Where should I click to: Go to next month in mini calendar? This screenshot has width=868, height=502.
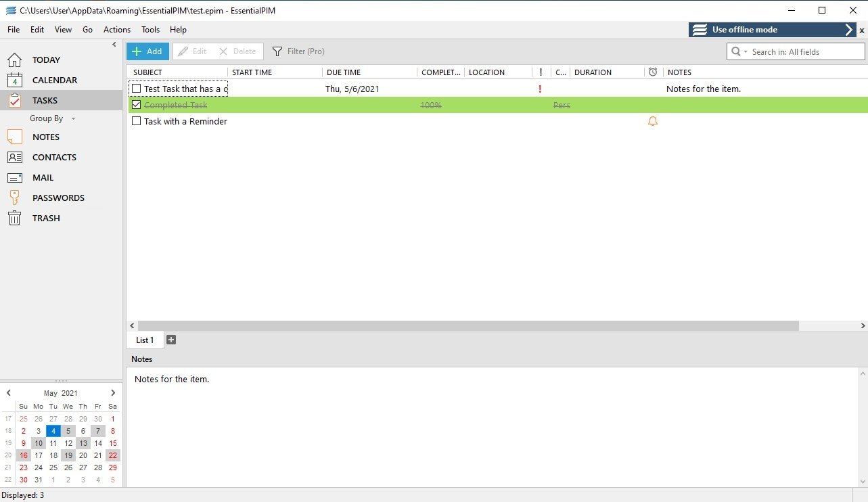pyautogui.click(x=113, y=392)
